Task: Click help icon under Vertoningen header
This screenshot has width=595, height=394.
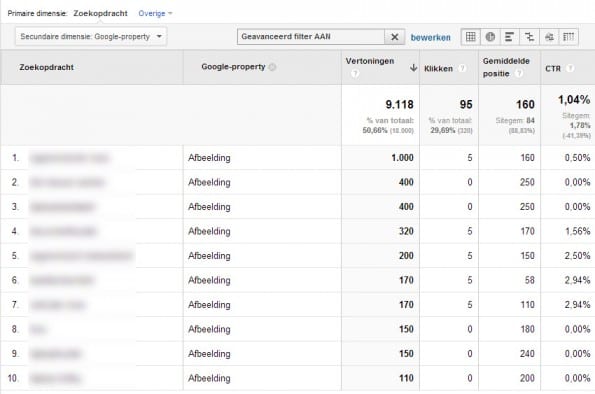Action: [x=355, y=73]
